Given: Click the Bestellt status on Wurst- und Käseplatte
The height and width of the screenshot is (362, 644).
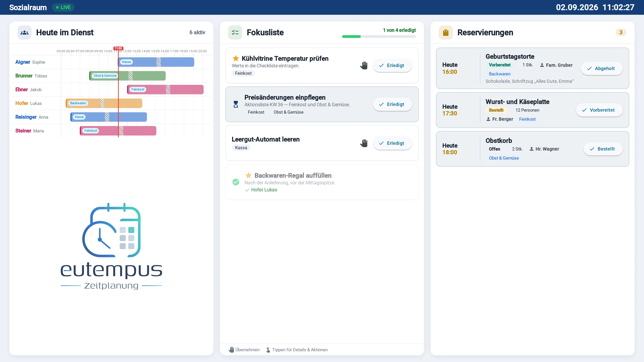Looking at the screenshot, I should tap(496, 110).
